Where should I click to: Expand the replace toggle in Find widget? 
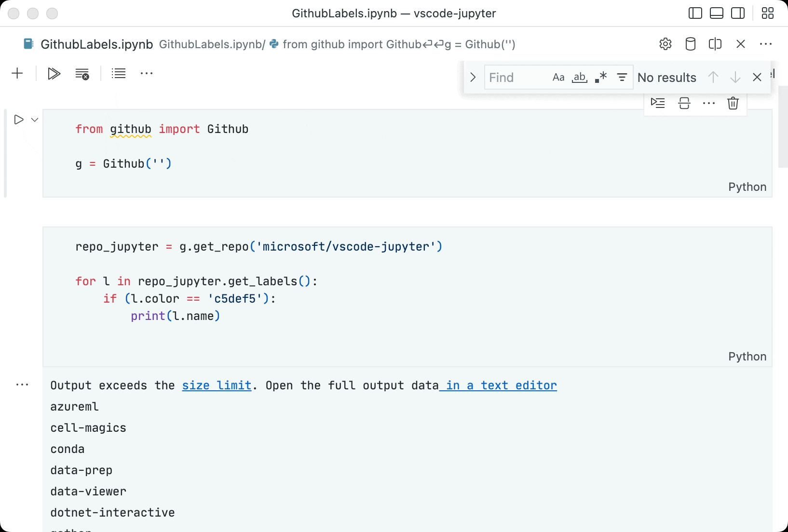click(x=473, y=78)
